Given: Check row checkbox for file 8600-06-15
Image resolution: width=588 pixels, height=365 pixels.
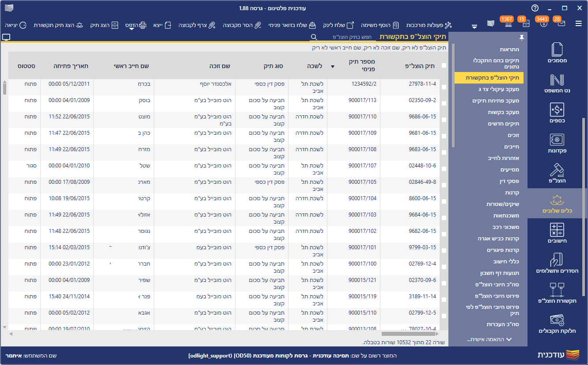Looking at the screenshot, I should pos(444,202).
